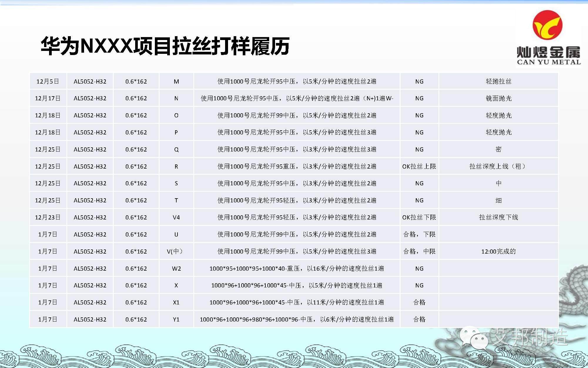The image size is (588, 368).
Task: Click the "AL5052-H32" material cell in row M
Action: point(90,81)
